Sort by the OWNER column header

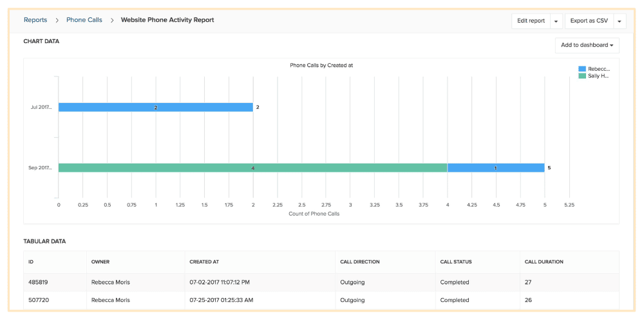tap(100, 262)
